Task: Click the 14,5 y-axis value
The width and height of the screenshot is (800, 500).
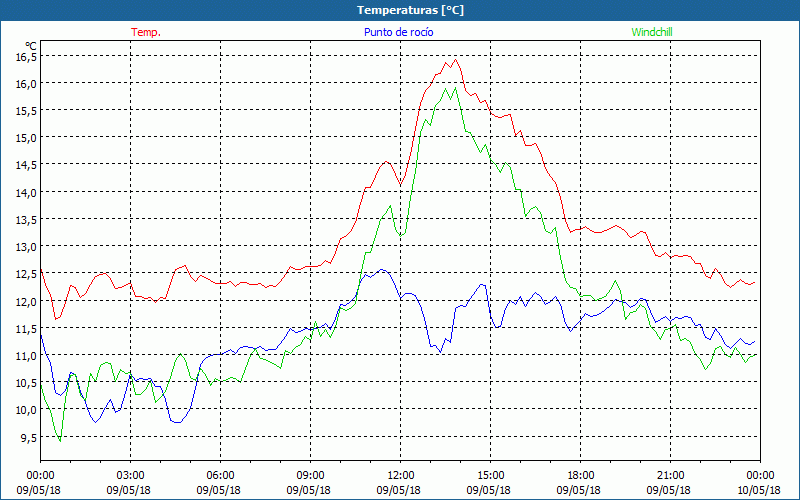Action: [x=26, y=165]
